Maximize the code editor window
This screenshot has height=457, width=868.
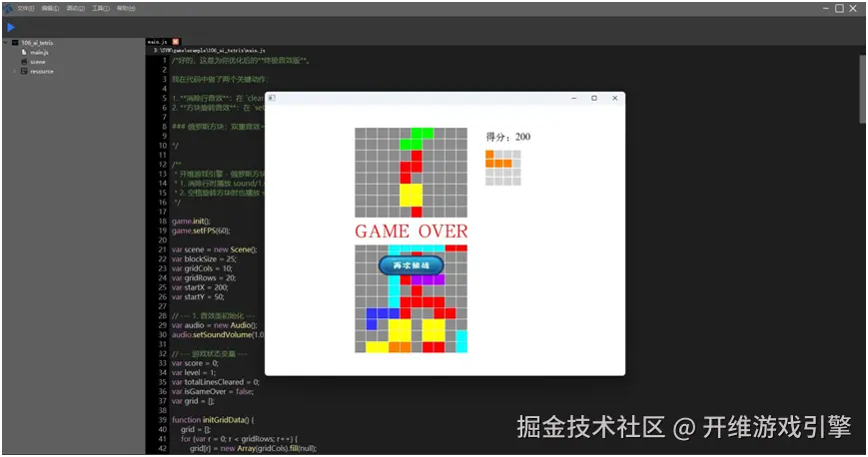[839, 8]
